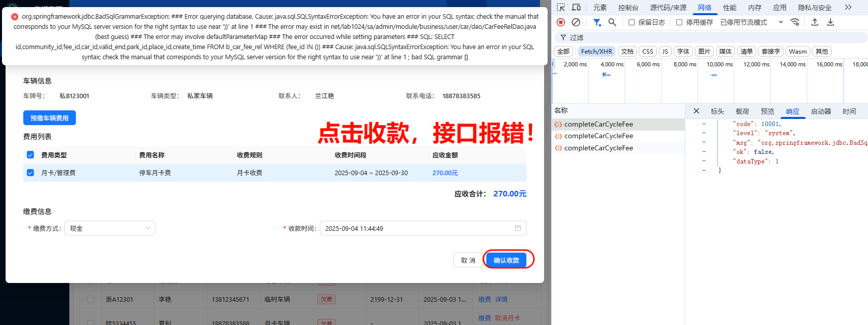Select the 网络 tab
Screen dimensions: 868x325
(x=705, y=8)
